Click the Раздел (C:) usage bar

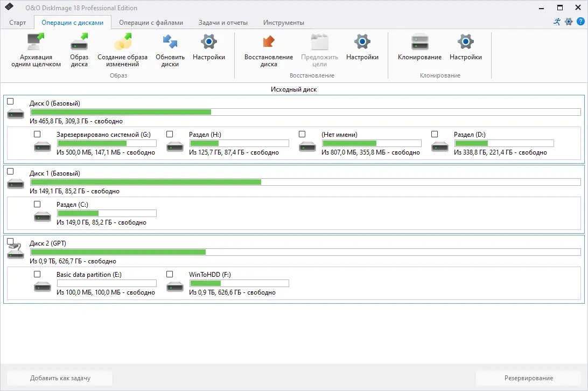click(x=107, y=213)
